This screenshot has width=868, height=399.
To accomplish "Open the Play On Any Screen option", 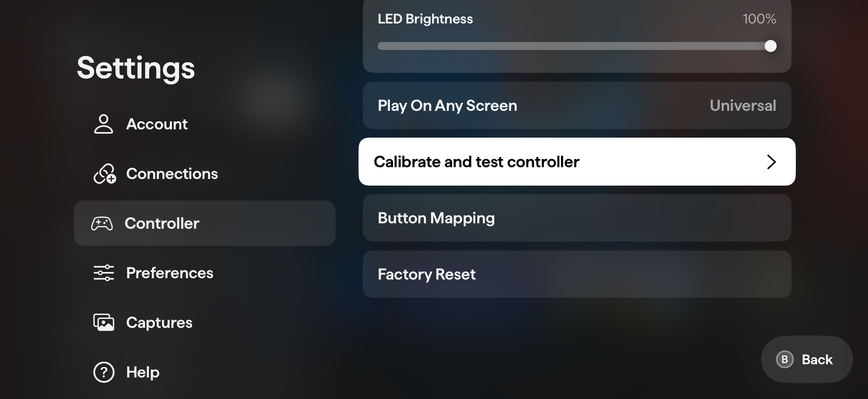I will 577,106.
